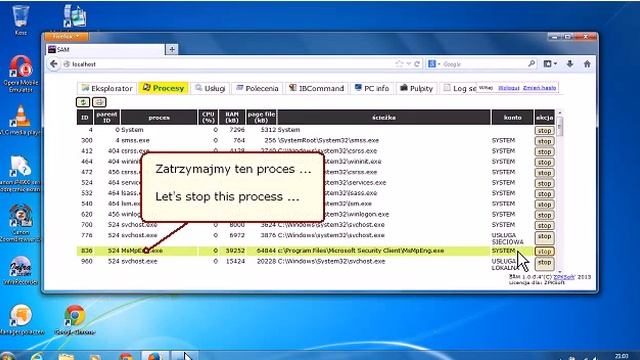640x360 pixels.
Task: Open the Canon ZoomBrowser desktop icon
Action: pos(20,223)
